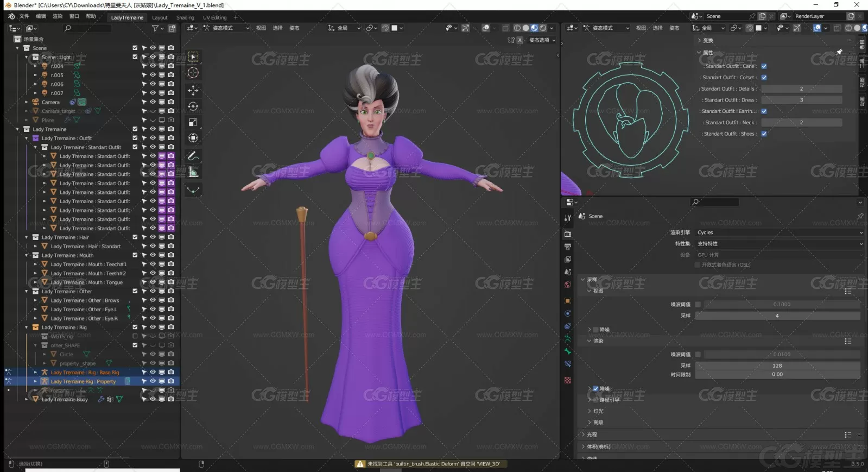Toggle pin icon in the properties Scene header
The width and height of the screenshot is (868, 472).
[860, 216]
